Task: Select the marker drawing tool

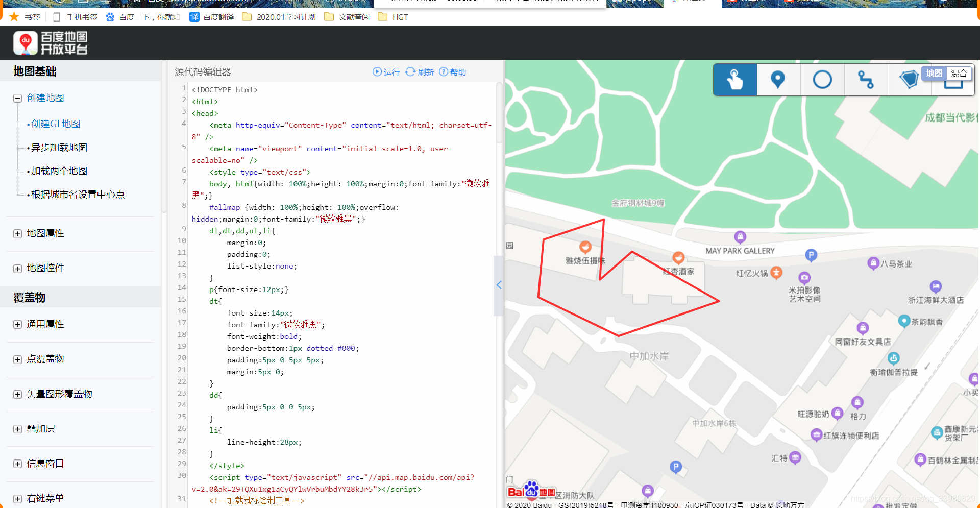Action: (778, 80)
